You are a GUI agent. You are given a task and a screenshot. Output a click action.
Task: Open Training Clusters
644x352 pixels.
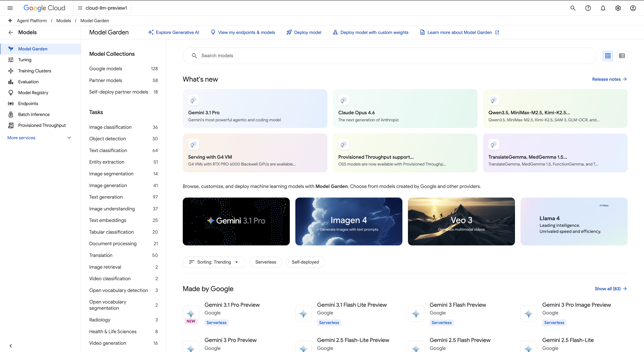[x=35, y=71]
